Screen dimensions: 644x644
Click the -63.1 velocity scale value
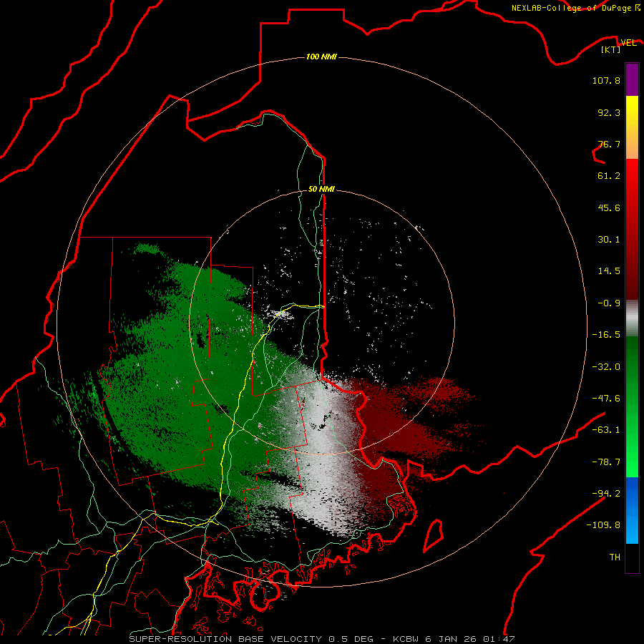(x=606, y=430)
